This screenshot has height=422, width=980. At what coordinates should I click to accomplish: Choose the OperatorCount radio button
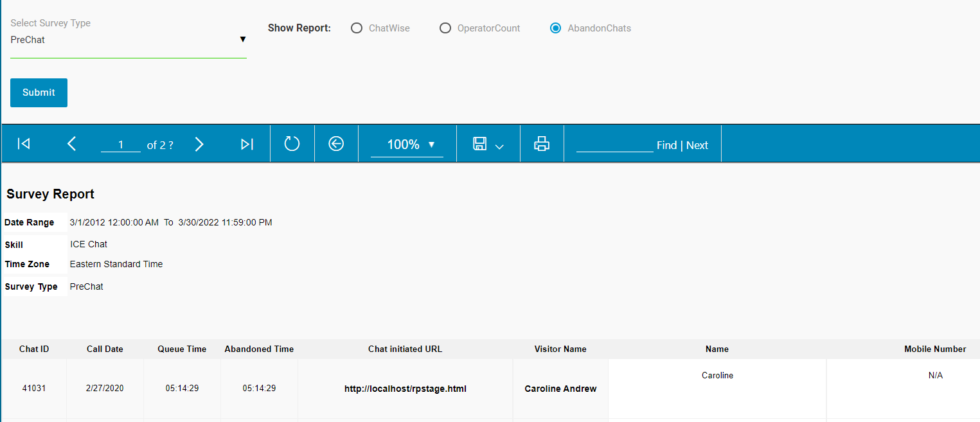(445, 28)
